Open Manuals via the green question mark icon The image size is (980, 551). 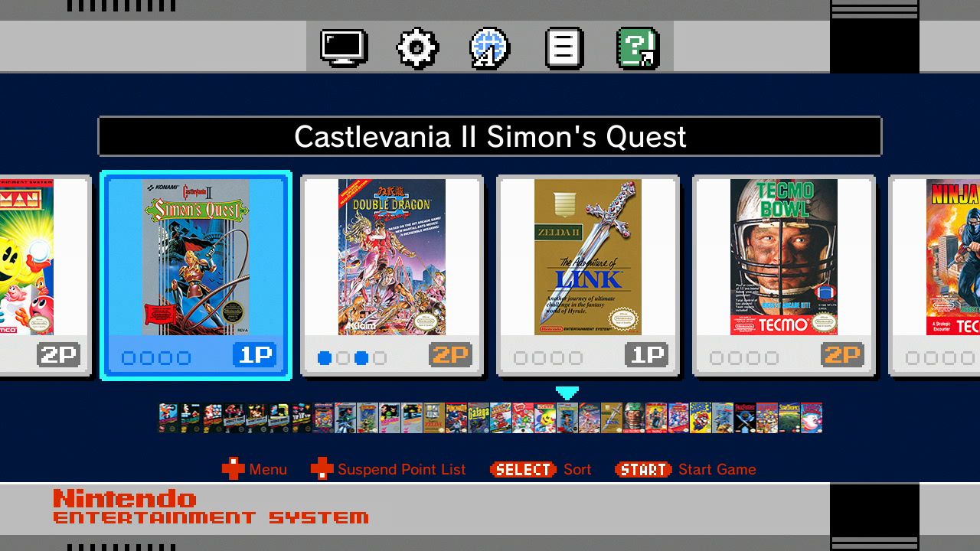[638, 48]
